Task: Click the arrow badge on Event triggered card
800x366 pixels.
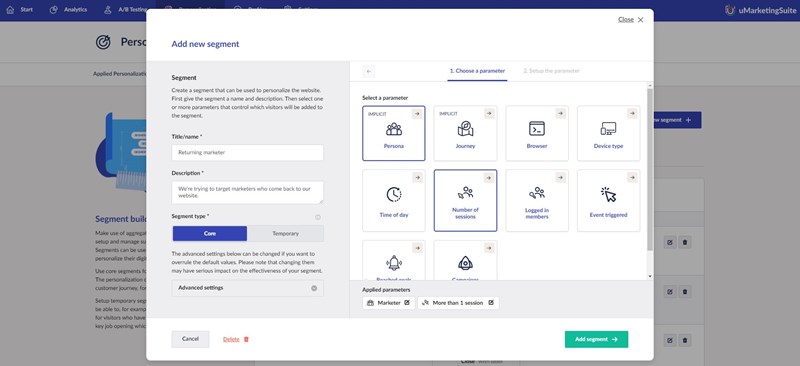Action: [632, 177]
